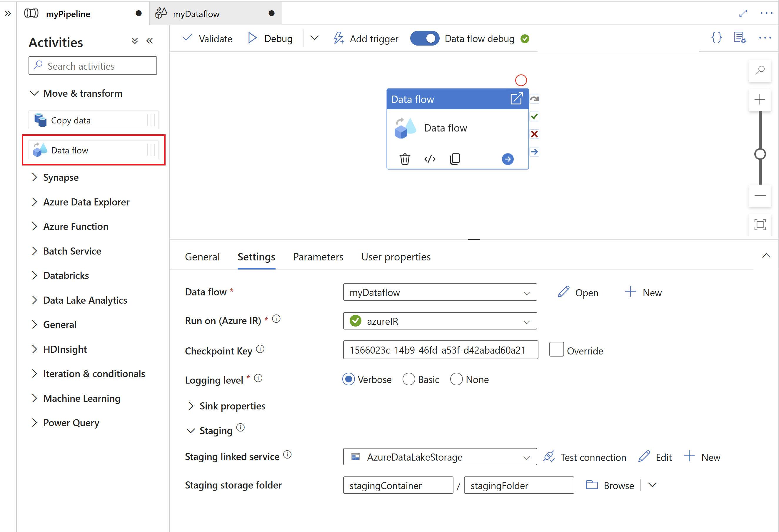
Task: Click the arrow next step icon on Data flow card
Action: 507,158
